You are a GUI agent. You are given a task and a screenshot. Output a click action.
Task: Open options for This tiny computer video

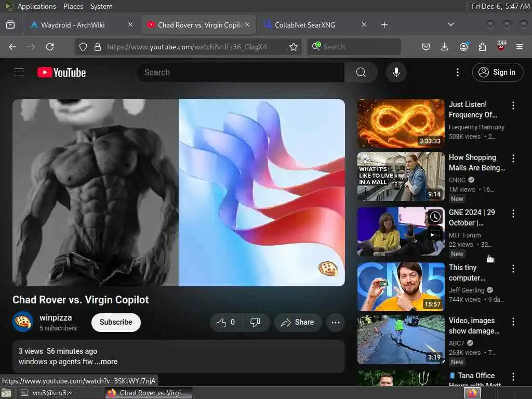coord(513,269)
